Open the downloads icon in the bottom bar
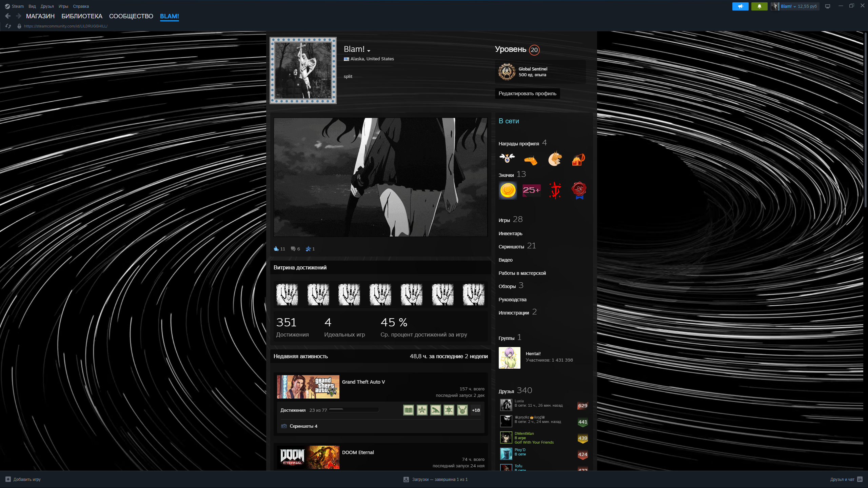This screenshot has width=868, height=488. coord(406,479)
